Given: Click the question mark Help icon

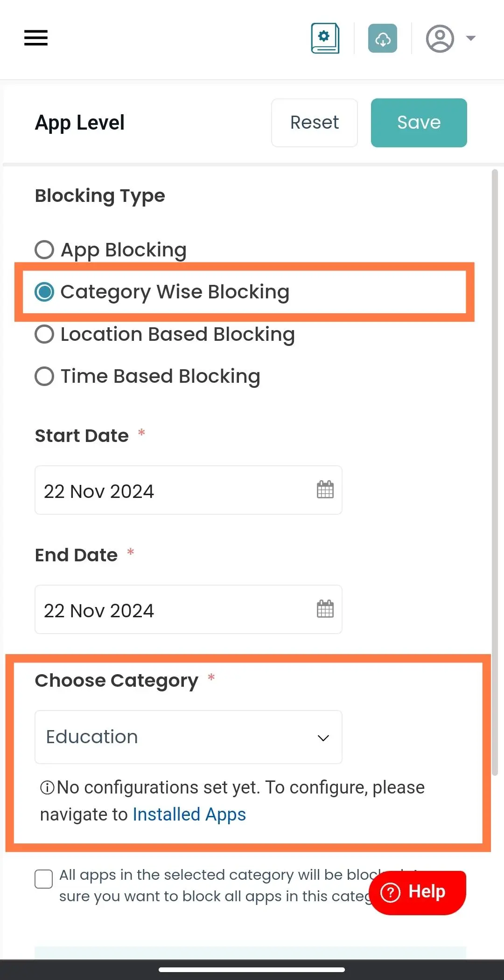Looking at the screenshot, I should point(391,892).
